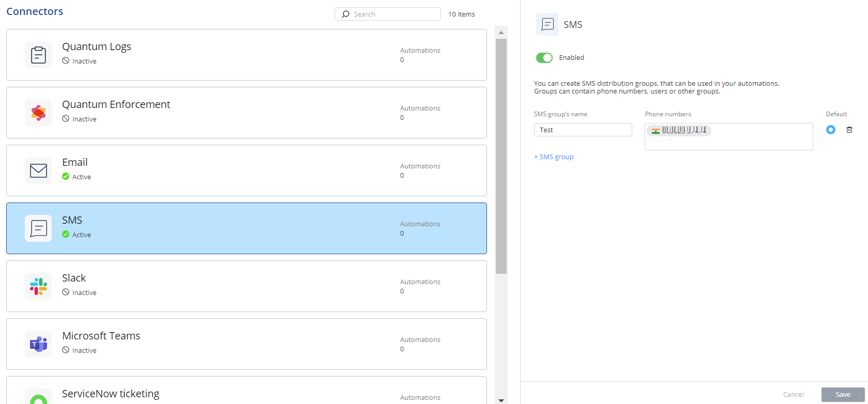
Task: Click the "SMS group's name" column label
Action: (x=561, y=114)
